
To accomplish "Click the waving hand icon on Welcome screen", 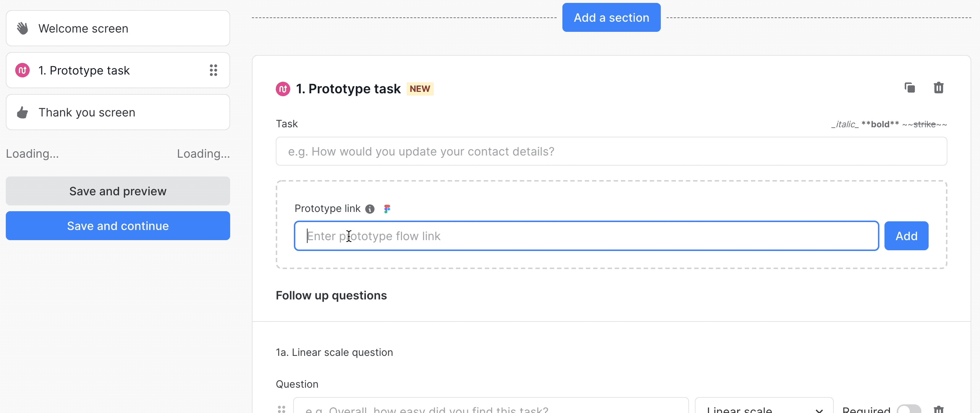I will coord(22,28).
